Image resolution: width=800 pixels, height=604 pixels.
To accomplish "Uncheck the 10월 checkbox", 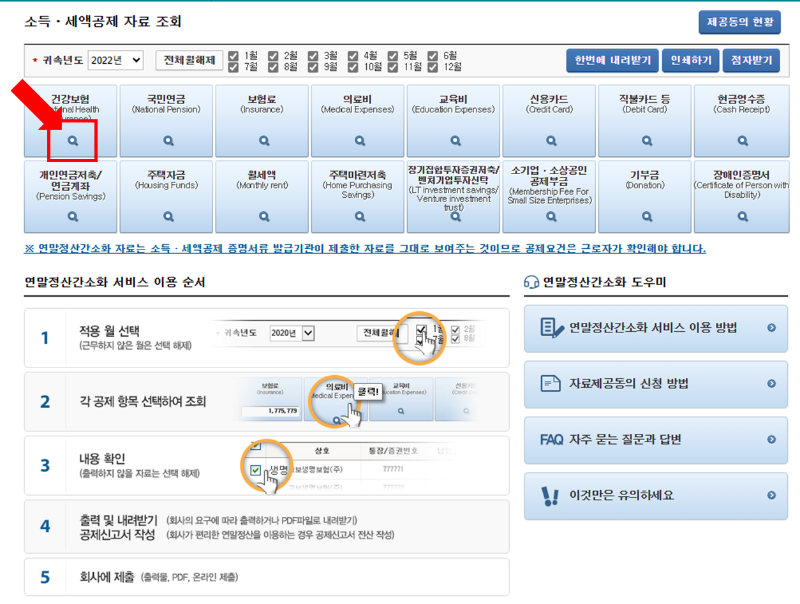I will 353,67.
